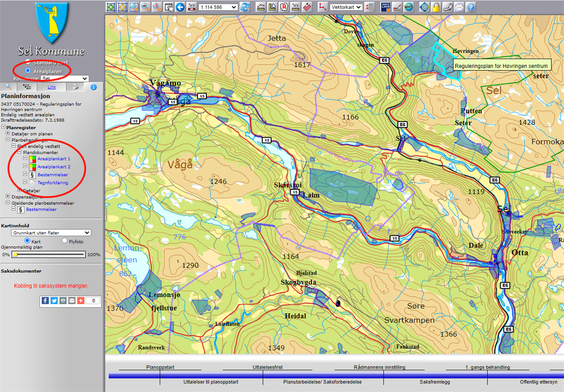
Task: Switch the map to Flyfoto
Action: (x=65, y=241)
